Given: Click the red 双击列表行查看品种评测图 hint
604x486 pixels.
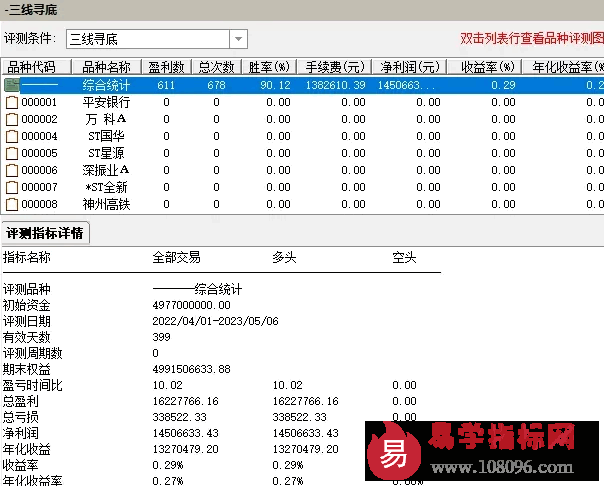Looking at the screenshot, I should [x=532, y=38].
